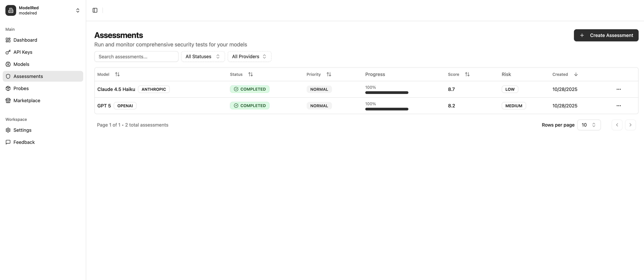Open Probes via its cube icon
This screenshot has width=644, height=280.
pos(8,88)
